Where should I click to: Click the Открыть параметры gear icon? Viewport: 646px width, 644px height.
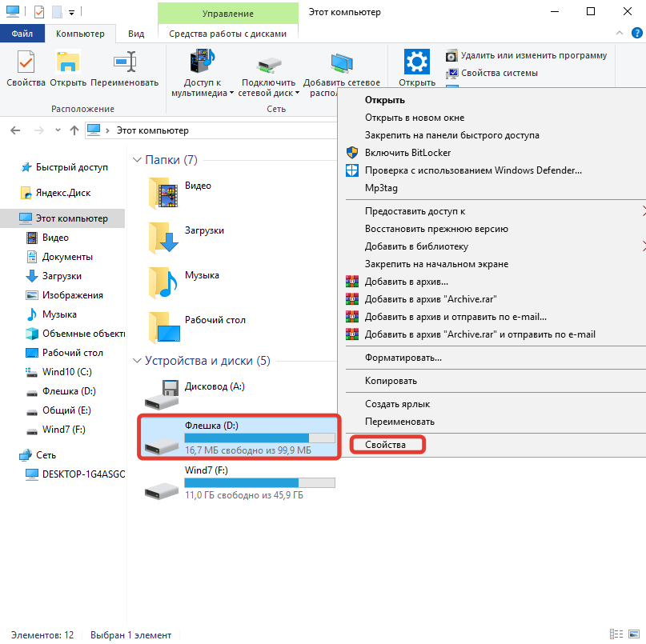[417, 62]
